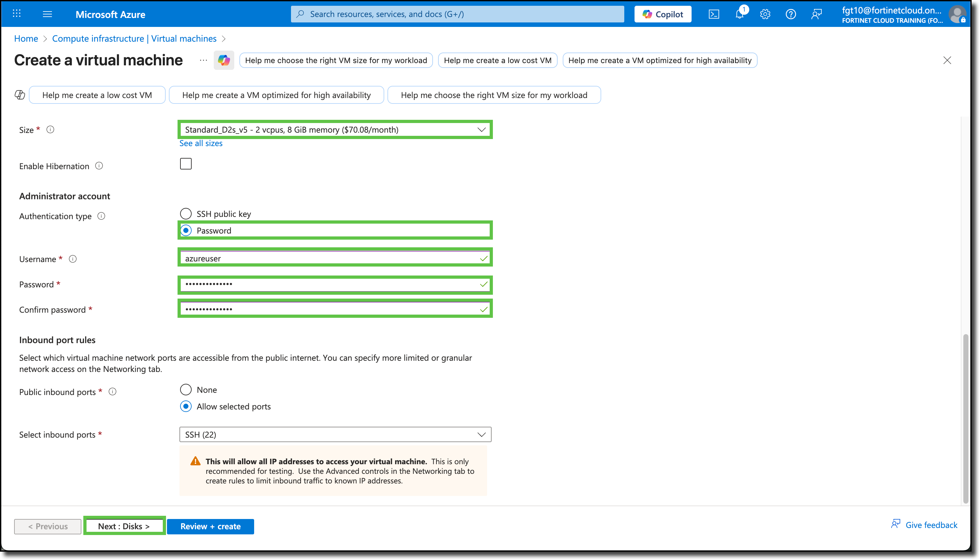Click the Copilot button in top bar

click(663, 14)
